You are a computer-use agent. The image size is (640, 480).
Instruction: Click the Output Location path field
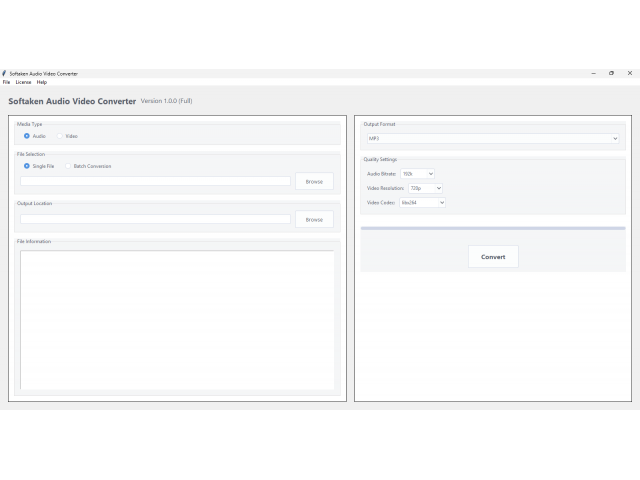click(x=155, y=219)
